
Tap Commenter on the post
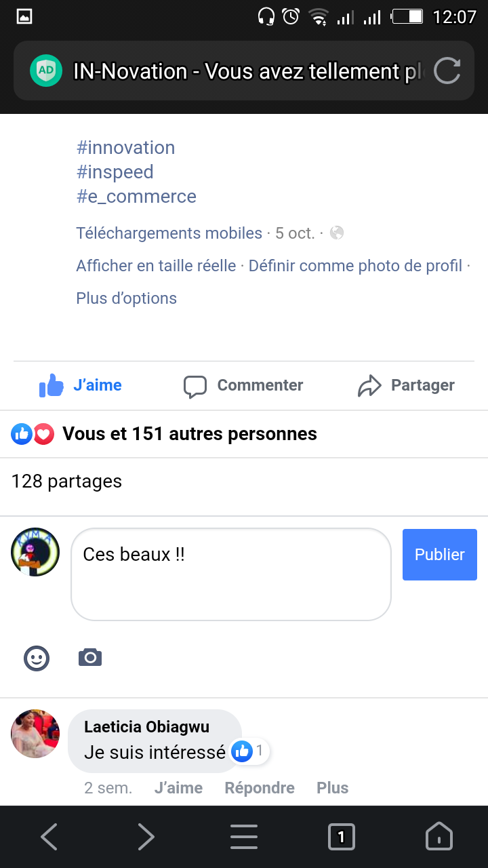click(x=243, y=385)
